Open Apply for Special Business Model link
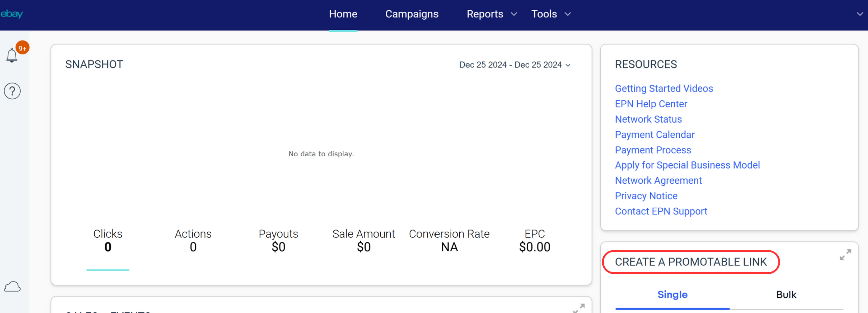Image resolution: width=868 pixels, height=313 pixels. [688, 165]
